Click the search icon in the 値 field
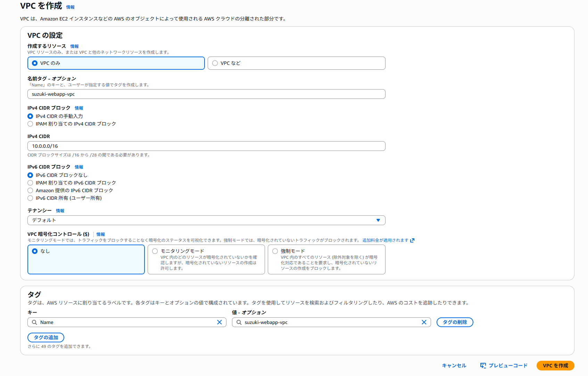 [238, 322]
